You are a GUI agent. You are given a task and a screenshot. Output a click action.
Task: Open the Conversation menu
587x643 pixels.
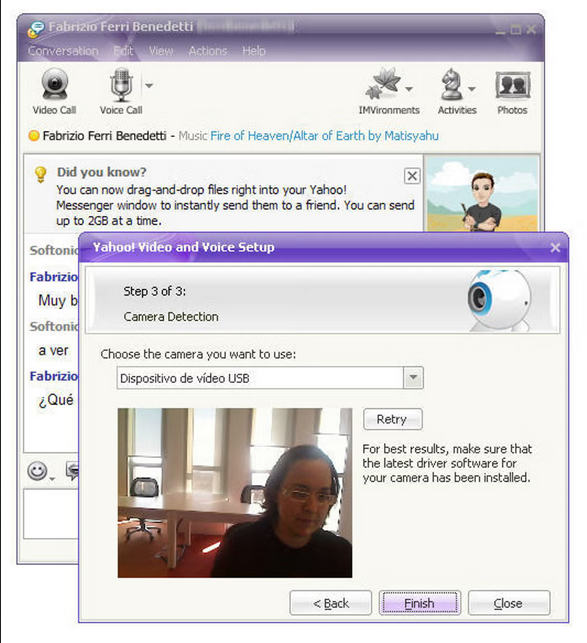coord(63,51)
